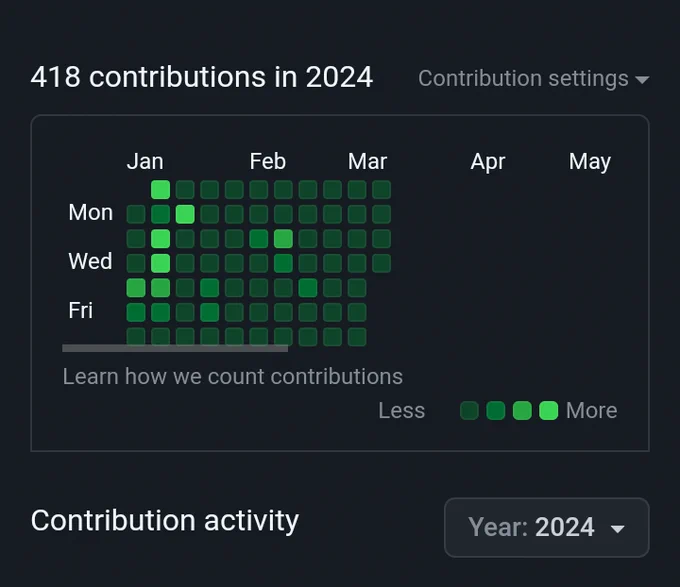Click the last cell in the Sunday top row
Screen dimensions: 680x587
point(382,190)
